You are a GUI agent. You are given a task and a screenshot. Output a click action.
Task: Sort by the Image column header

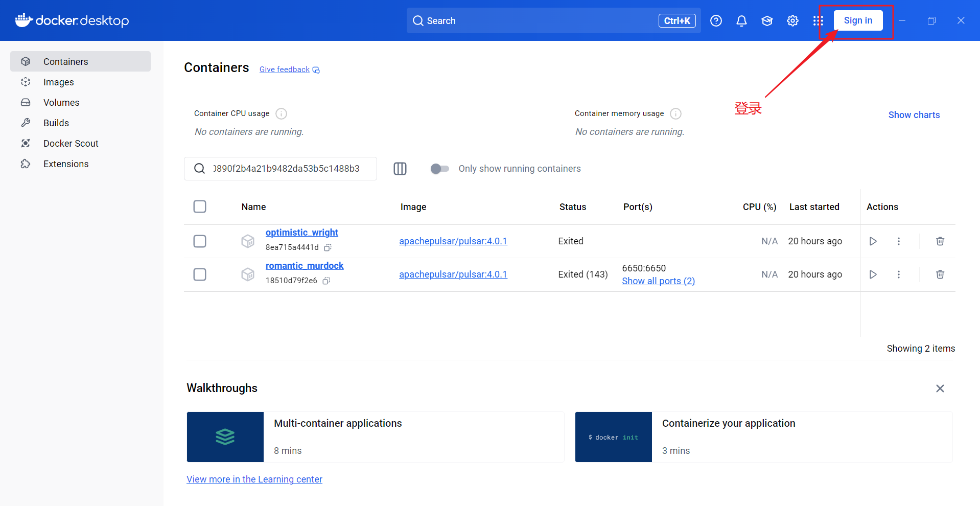pos(413,207)
